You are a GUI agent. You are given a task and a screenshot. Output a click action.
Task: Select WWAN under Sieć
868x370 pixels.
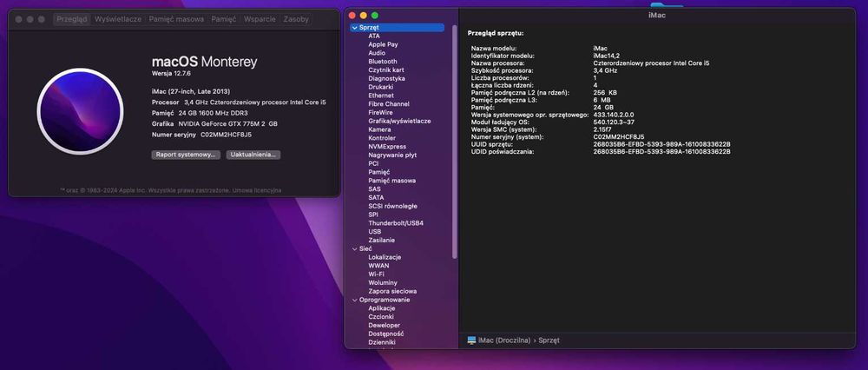(378, 266)
